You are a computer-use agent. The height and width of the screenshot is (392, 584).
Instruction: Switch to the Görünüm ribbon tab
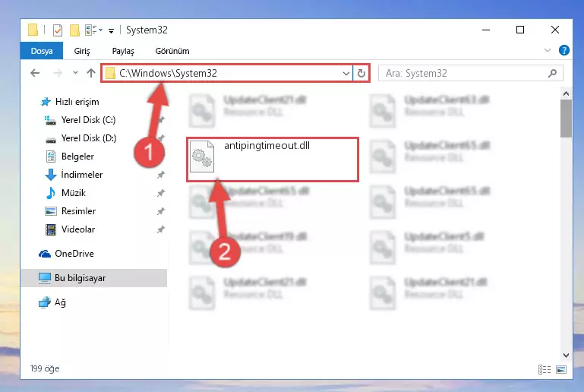point(172,51)
